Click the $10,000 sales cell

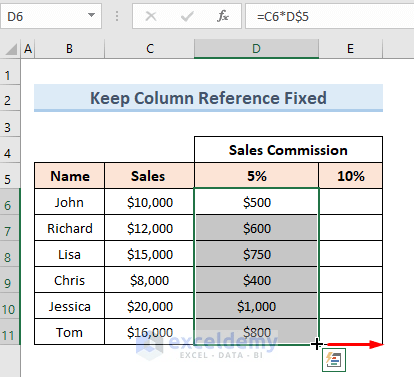(149, 202)
